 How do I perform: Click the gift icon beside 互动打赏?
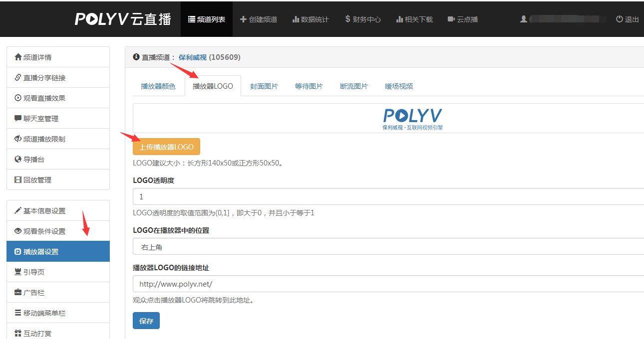click(18, 333)
